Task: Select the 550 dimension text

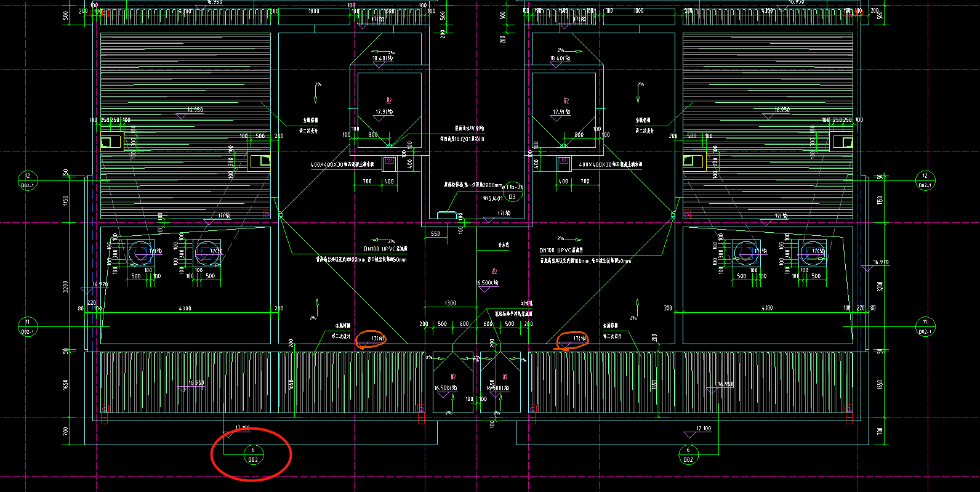Action: [x=435, y=234]
